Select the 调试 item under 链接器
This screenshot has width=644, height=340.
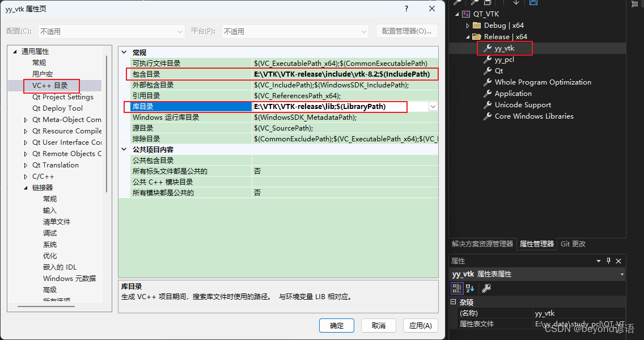point(49,233)
